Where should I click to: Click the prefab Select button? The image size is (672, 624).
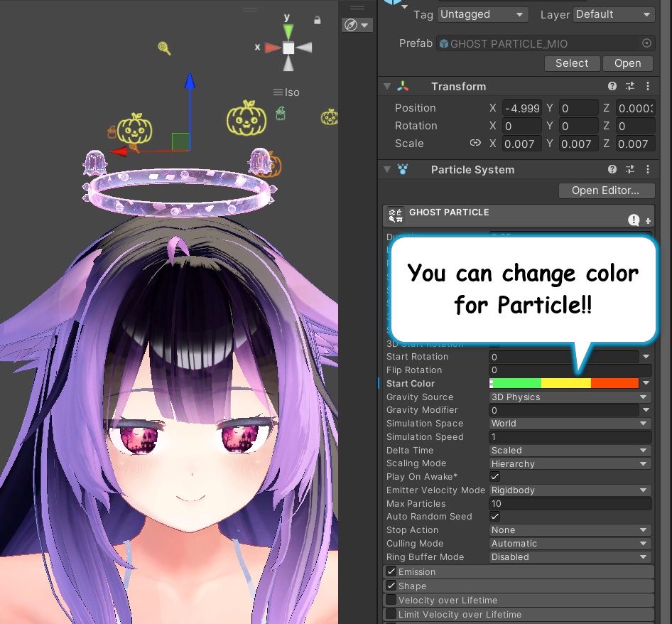point(572,63)
